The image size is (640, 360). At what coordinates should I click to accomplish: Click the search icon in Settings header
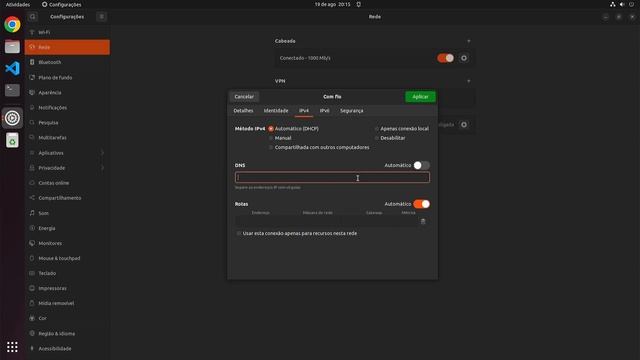point(33,17)
